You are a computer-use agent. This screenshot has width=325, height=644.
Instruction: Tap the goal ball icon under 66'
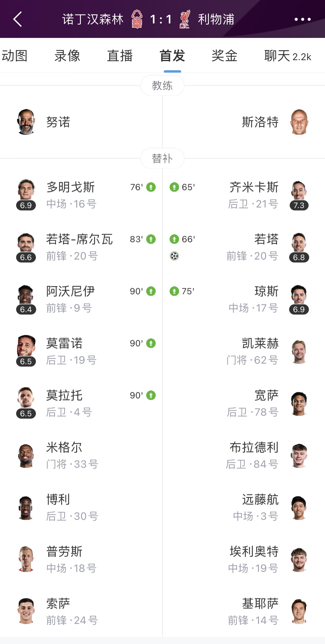pyautogui.click(x=174, y=256)
